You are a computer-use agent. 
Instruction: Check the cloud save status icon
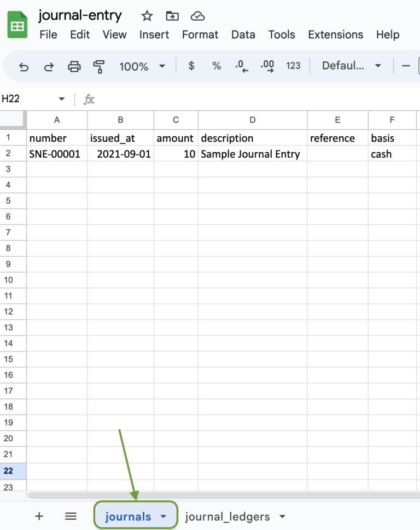pos(197,16)
